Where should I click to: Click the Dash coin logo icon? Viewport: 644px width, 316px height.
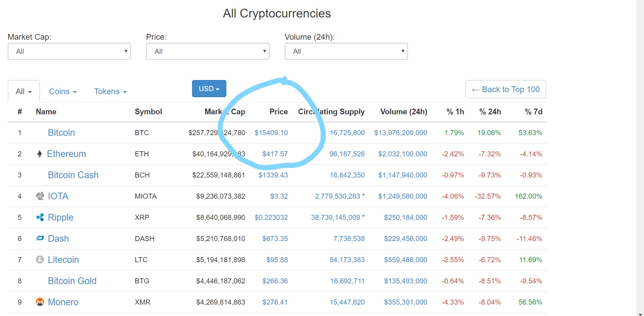(40, 238)
